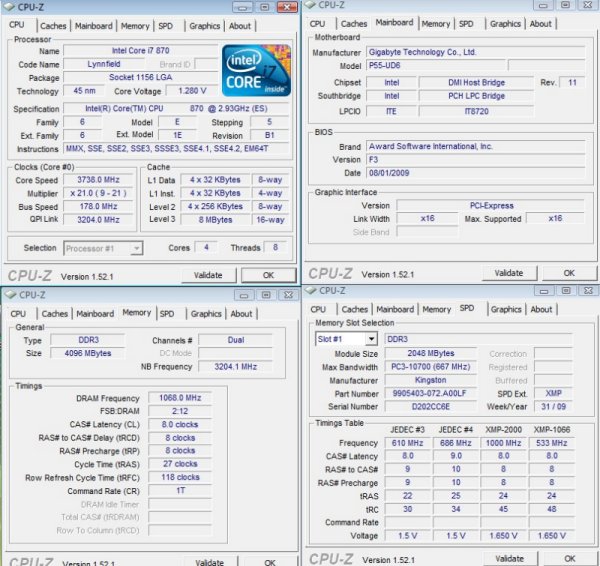Open the Processor #1 selection dropdown
Screen dimensions: 600x566
coord(103,248)
